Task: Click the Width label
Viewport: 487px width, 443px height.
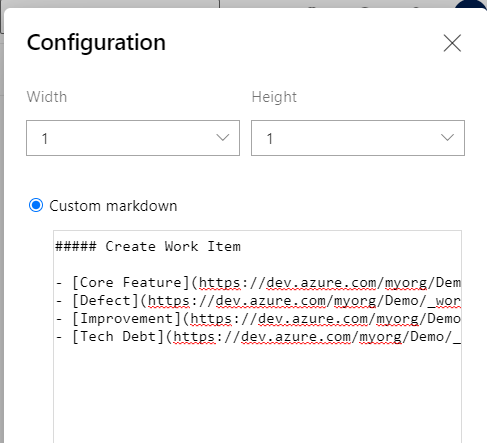Action: click(47, 97)
